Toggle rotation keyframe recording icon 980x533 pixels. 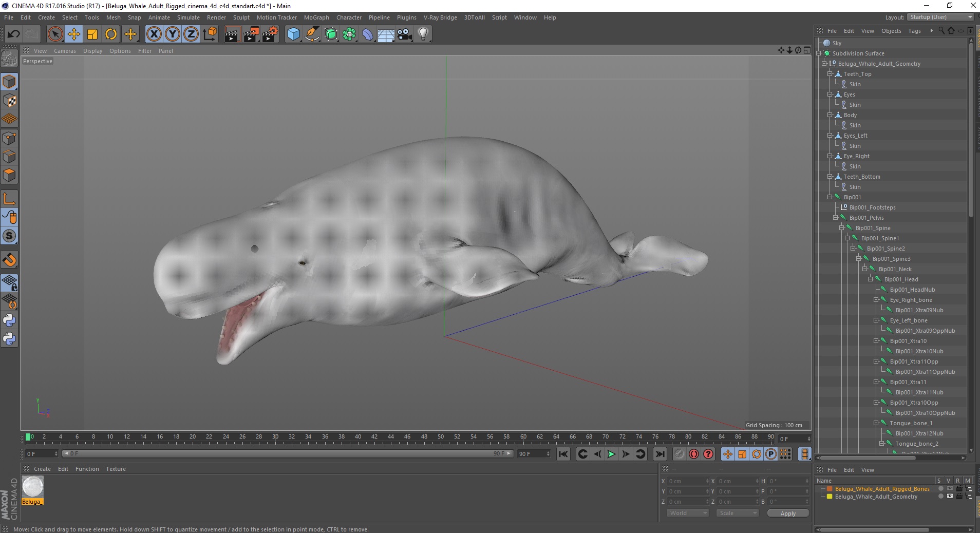pos(757,454)
